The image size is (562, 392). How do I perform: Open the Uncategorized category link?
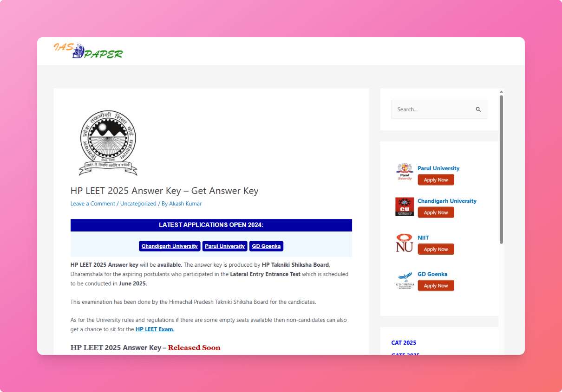pyautogui.click(x=138, y=204)
